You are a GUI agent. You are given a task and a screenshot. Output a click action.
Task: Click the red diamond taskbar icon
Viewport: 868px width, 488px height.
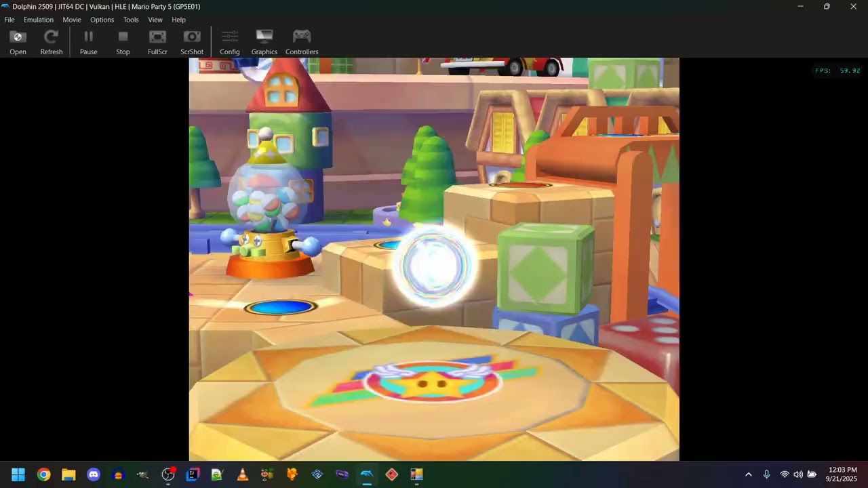coord(391,474)
